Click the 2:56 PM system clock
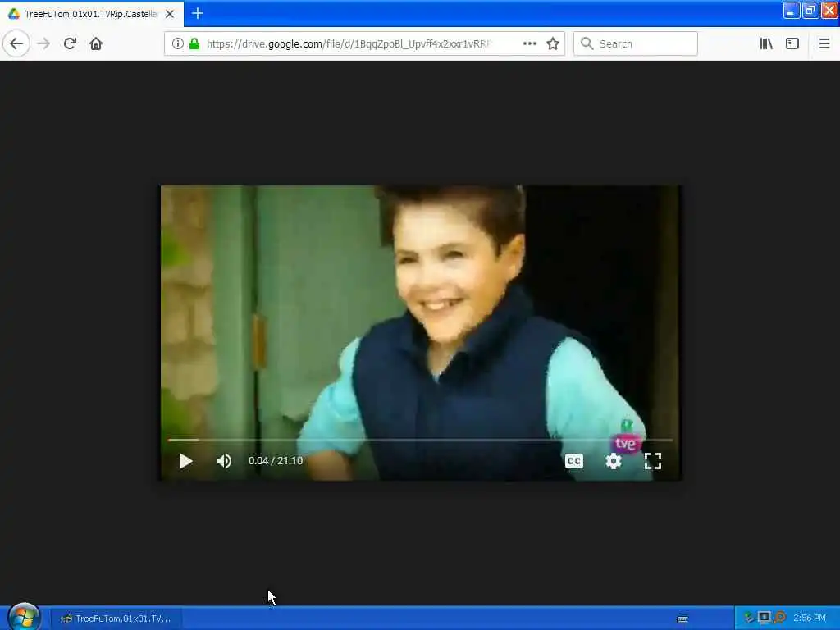This screenshot has width=840, height=630. pos(810,618)
